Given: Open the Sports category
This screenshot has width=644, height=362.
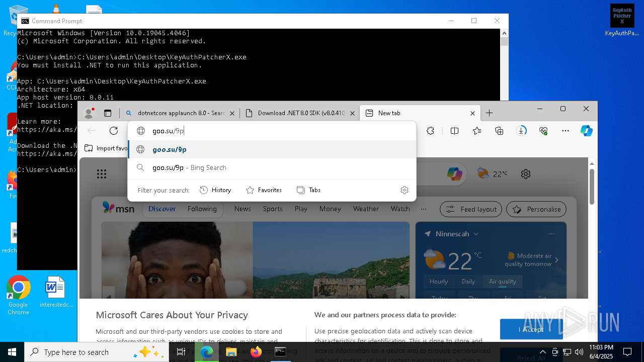Looking at the screenshot, I should click(x=273, y=209).
